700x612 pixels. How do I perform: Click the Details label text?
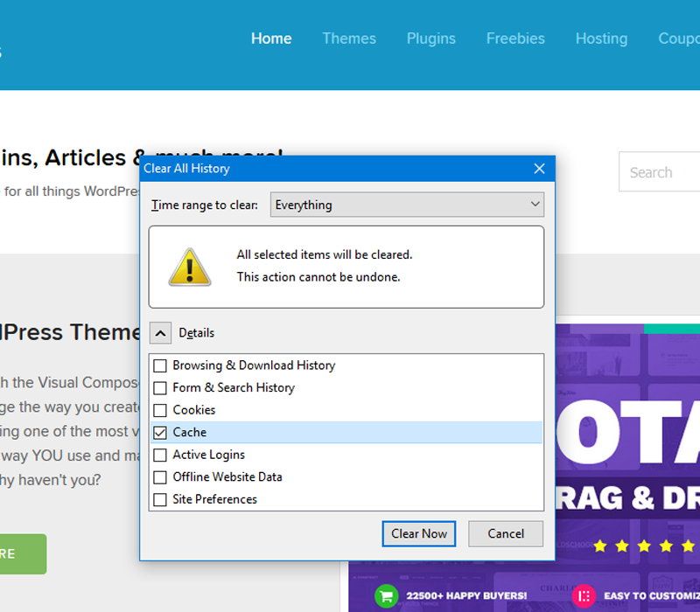tap(196, 333)
